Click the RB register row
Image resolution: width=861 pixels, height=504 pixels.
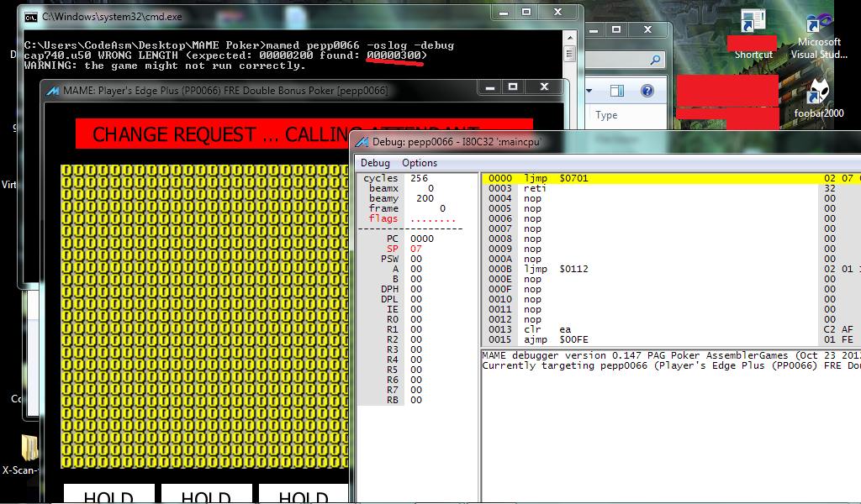417,400
